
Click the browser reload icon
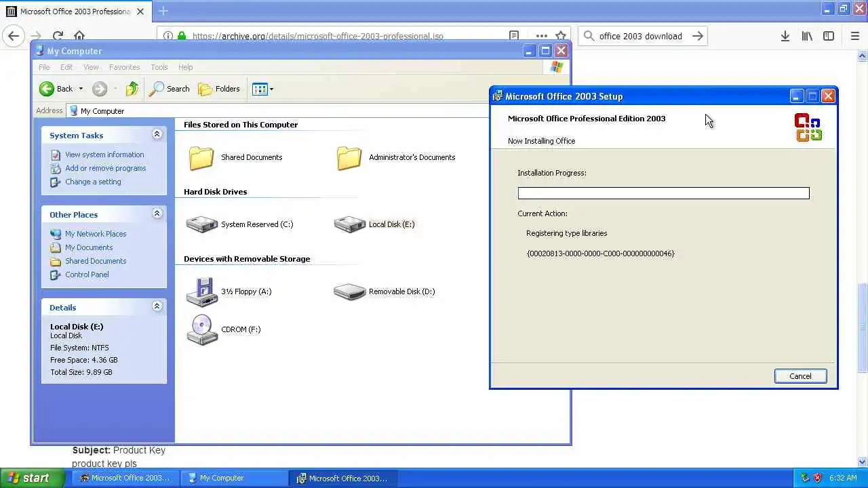tap(58, 36)
